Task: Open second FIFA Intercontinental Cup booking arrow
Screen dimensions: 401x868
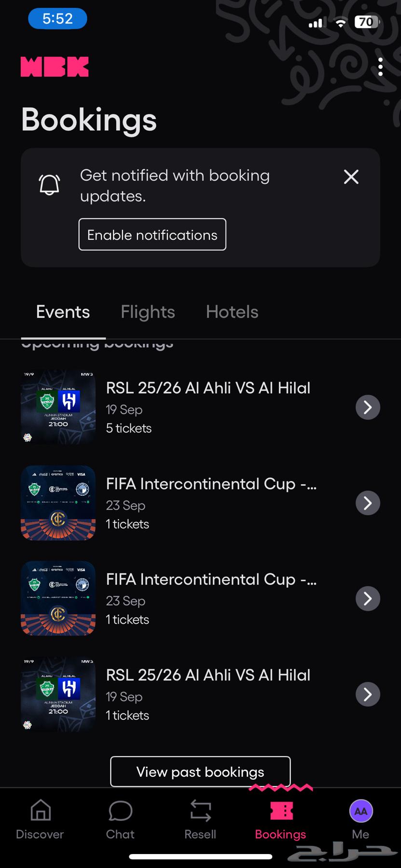Action: [x=368, y=598]
